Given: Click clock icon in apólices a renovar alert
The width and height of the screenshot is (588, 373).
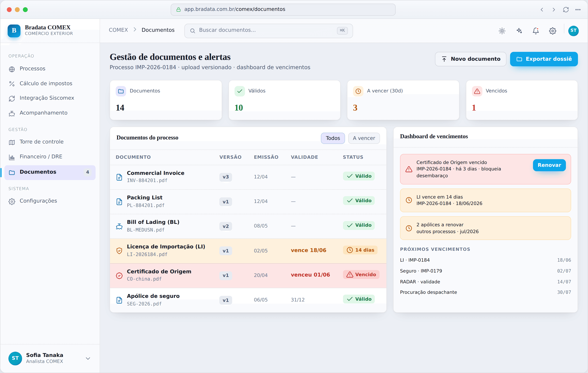Looking at the screenshot, I should [409, 228].
